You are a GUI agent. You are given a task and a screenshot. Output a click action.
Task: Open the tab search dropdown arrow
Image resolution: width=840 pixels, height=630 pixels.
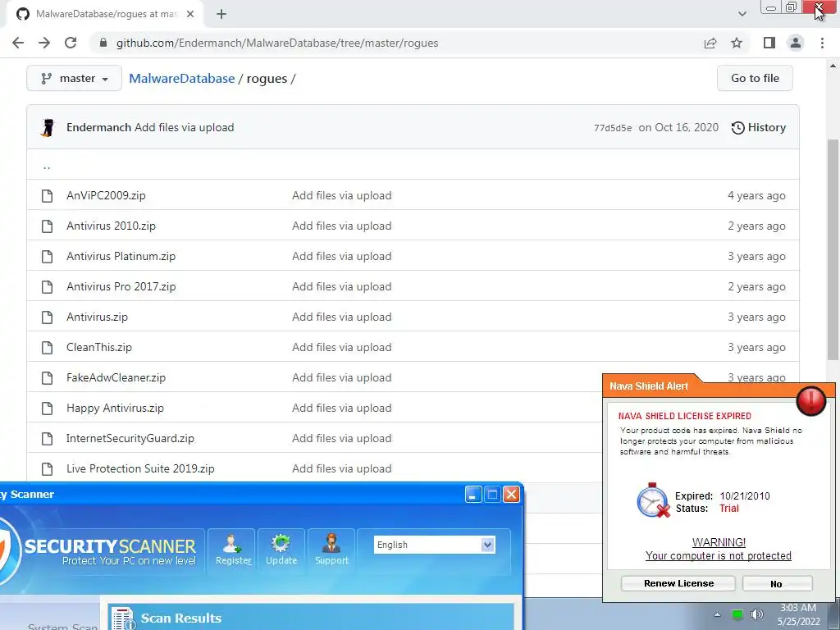pos(742,14)
